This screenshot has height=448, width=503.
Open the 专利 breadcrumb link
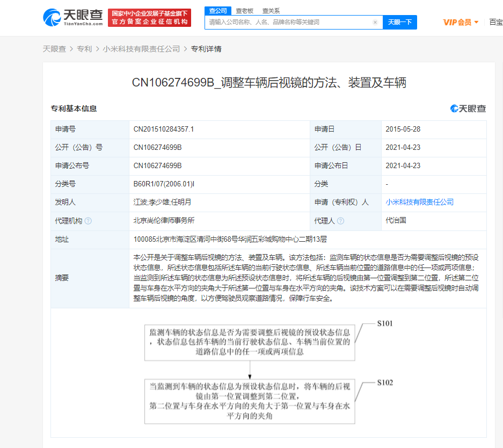point(84,49)
